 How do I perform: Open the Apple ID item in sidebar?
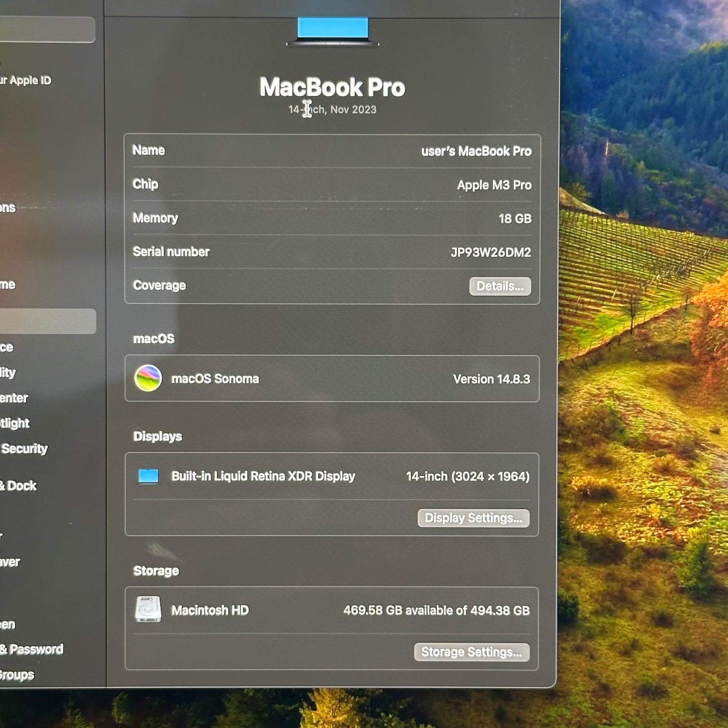coord(25,81)
